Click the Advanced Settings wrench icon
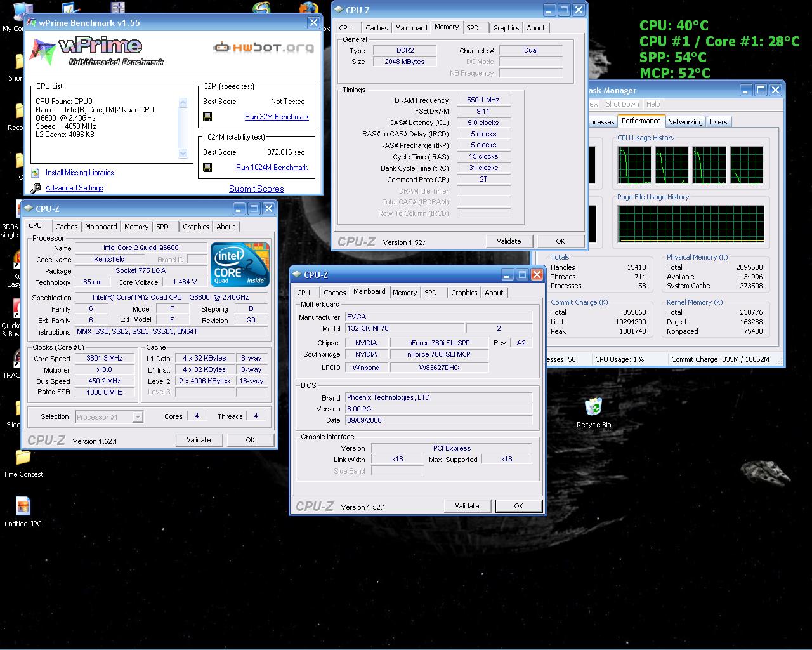 pyautogui.click(x=36, y=188)
